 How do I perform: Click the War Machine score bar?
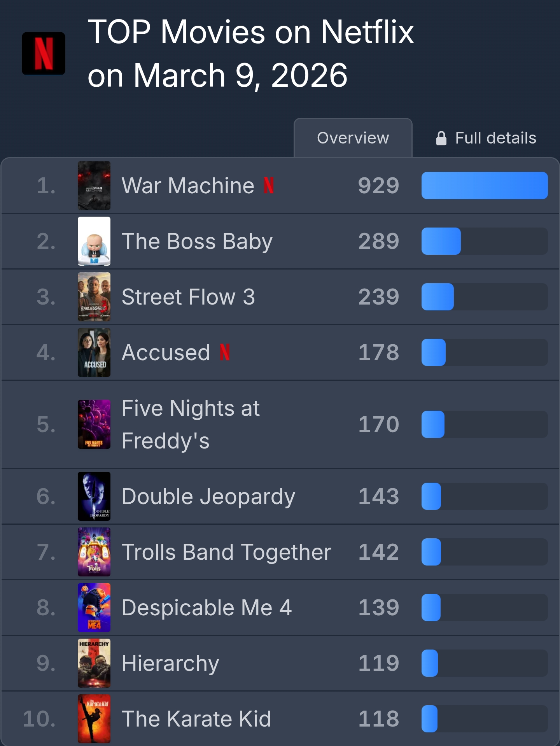click(x=485, y=186)
